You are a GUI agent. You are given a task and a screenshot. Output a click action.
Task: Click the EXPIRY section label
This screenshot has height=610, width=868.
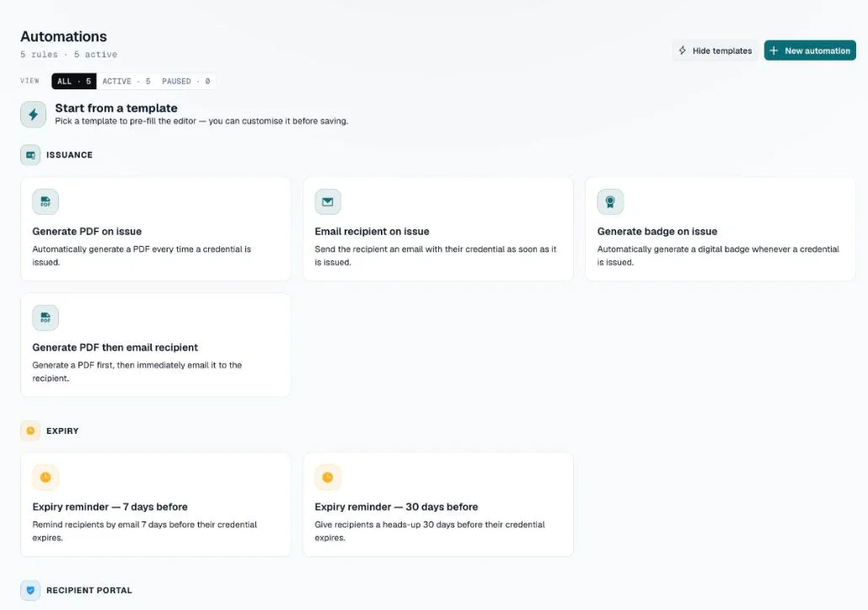pyautogui.click(x=62, y=431)
